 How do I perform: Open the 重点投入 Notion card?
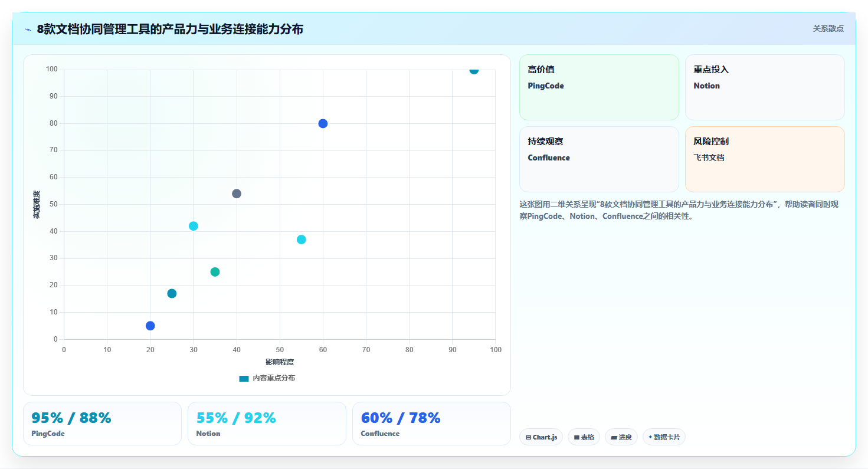765,87
